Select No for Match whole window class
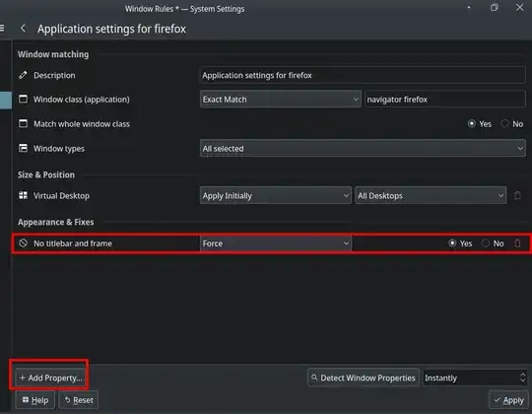Screen dimensions: 532x414 click(x=512, y=124)
